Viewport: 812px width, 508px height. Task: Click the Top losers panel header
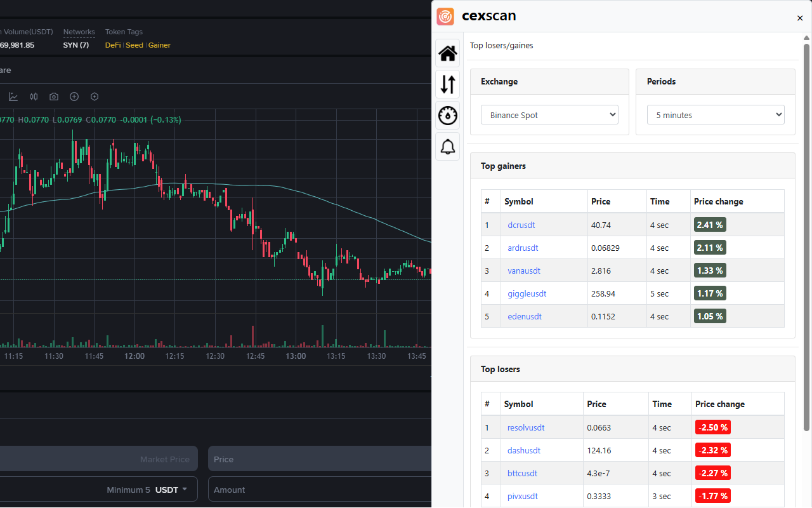tap(632, 369)
